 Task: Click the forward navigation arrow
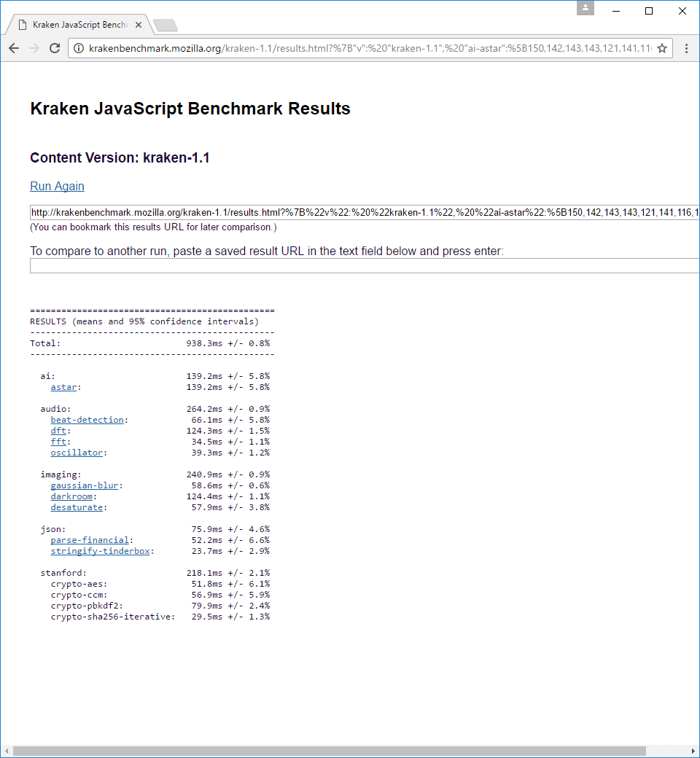(34, 48)
